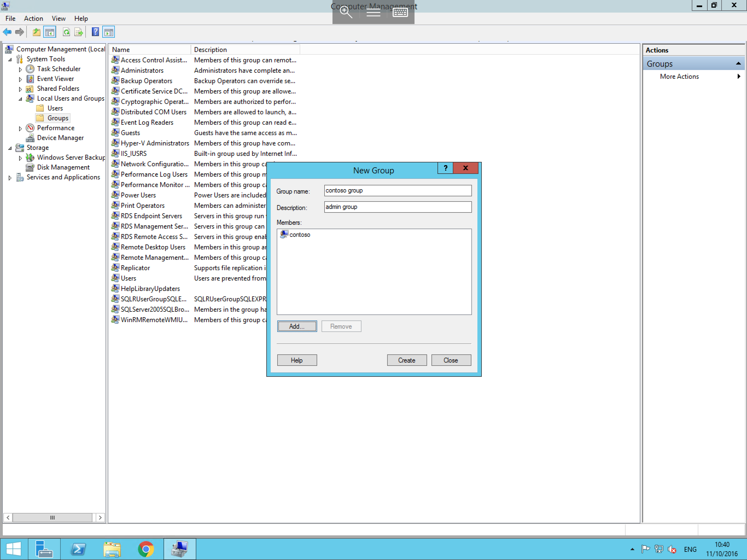Image resolution: width=747 pixels, height=560 pixels.
Task: Collapse the Local Users and Groups node
Action: click(x=20, y=99)
